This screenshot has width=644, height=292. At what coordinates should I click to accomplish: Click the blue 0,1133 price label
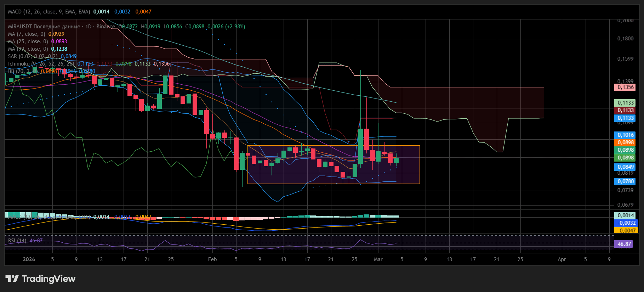626,118
